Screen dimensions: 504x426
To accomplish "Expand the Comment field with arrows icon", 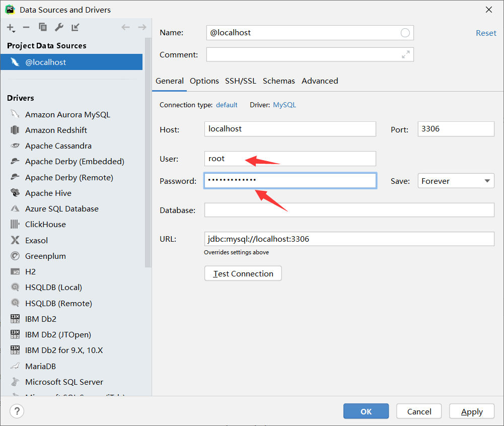I will pyautogui.click(x=406, y=55).
